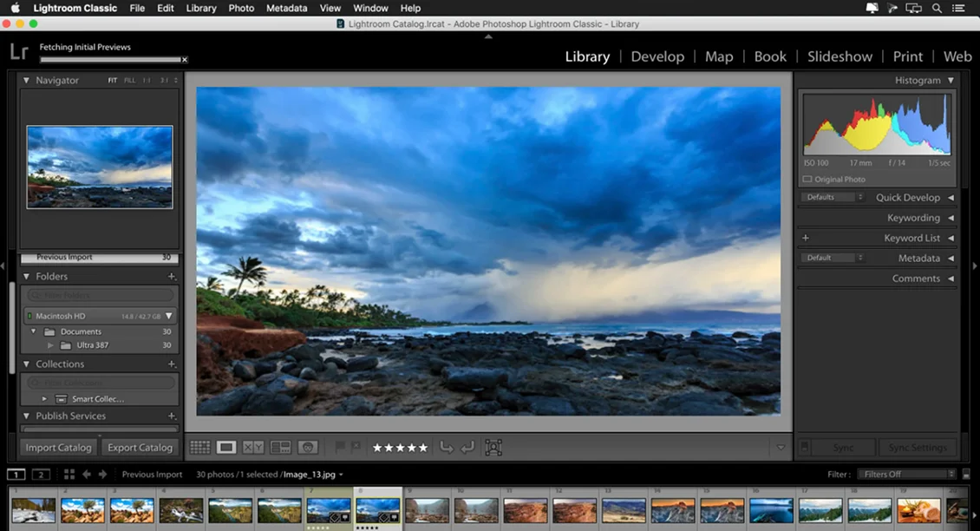Toggle second monitor window button
The width and height of the screenshot is (980, 531).
click(41, 475)
